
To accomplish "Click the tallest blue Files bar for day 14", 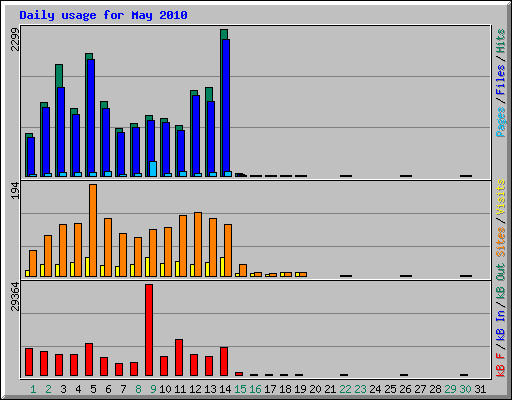I will tap(226, 107).
